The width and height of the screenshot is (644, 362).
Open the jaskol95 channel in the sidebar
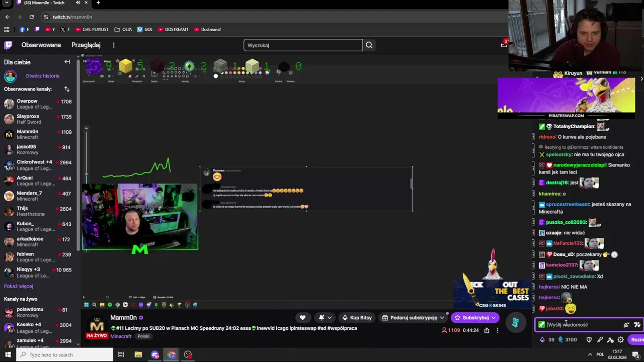pyautogui.click(x=38, y=150)
